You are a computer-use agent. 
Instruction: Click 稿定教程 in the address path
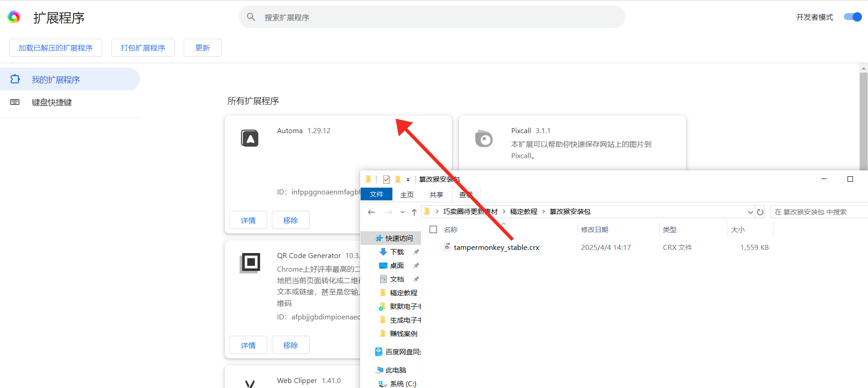(x=523, y=211)
